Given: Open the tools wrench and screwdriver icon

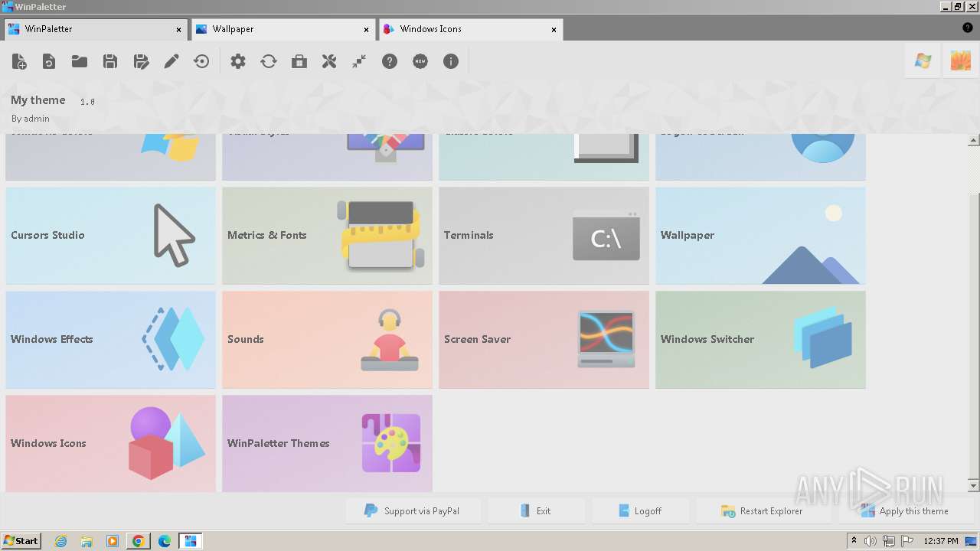Looking at the screenshot, I should click(329, 61).
